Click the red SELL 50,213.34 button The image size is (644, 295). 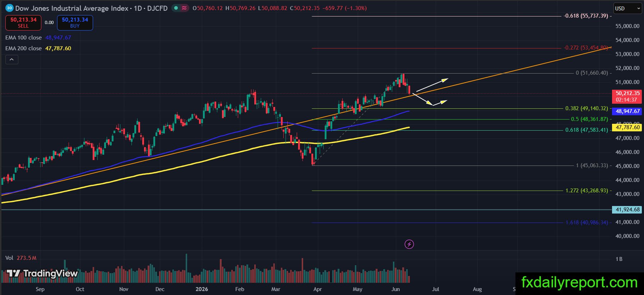click(23, 23)
